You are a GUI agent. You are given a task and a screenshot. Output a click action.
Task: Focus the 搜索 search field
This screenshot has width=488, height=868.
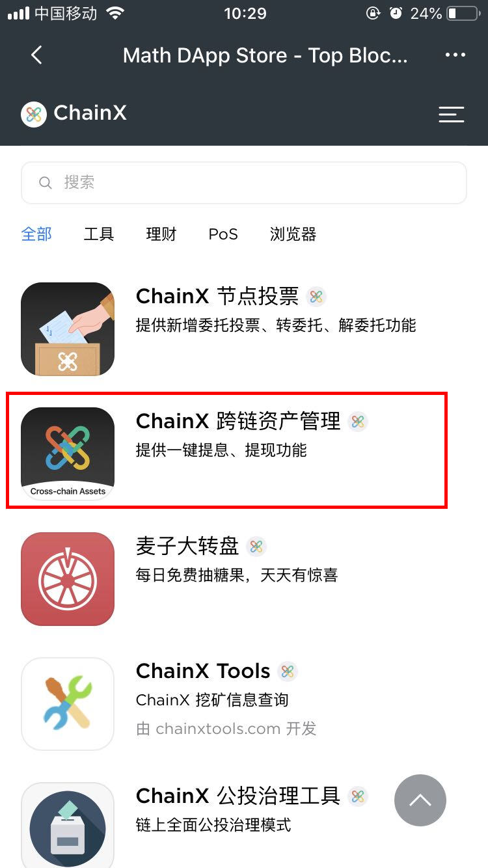click(244, 183)
